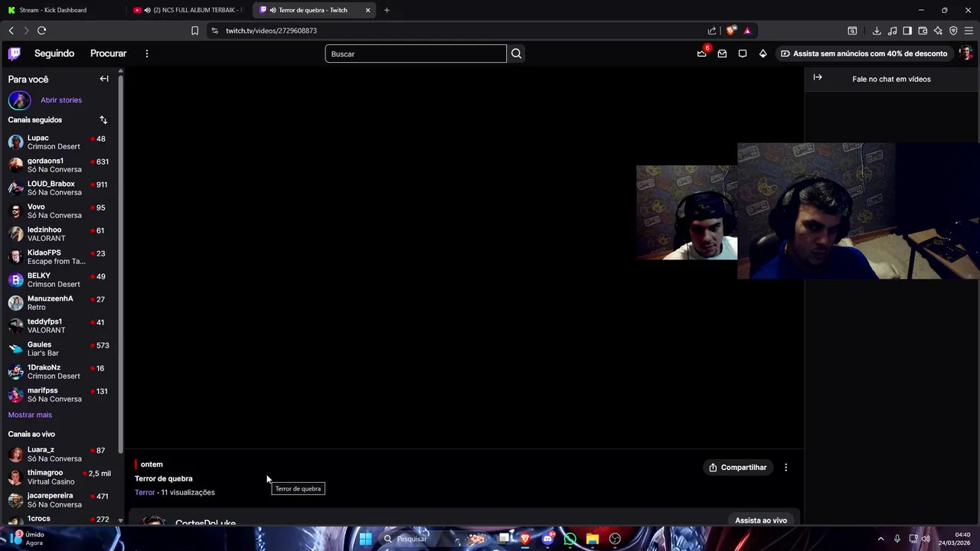
Task: Open a new browser tab
Action: (387, 10)
